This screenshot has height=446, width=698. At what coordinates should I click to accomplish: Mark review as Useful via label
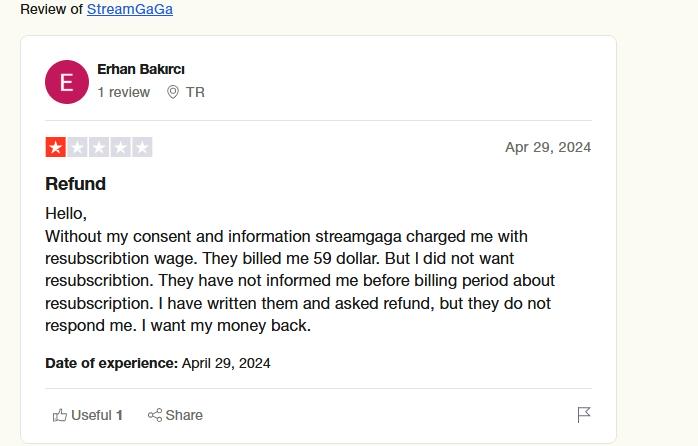pos(91,415)
